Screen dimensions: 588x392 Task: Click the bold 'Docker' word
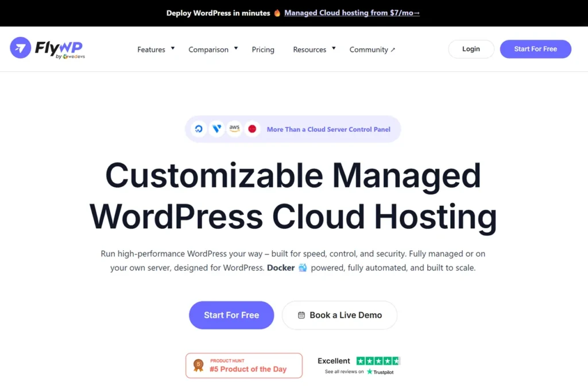tap(281, 268)
